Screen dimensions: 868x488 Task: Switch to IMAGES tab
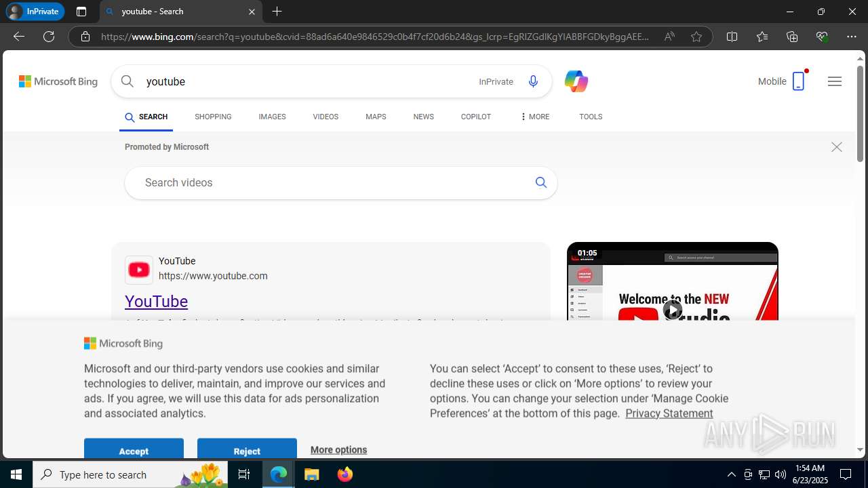[272, 117]
